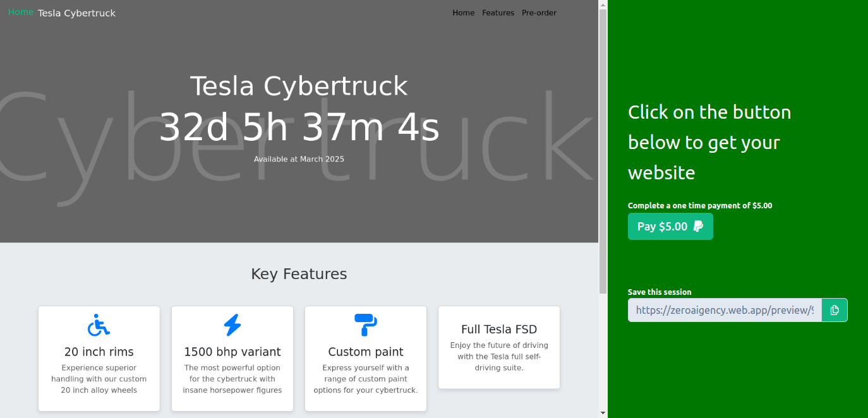Select the session URL input field

725,310
